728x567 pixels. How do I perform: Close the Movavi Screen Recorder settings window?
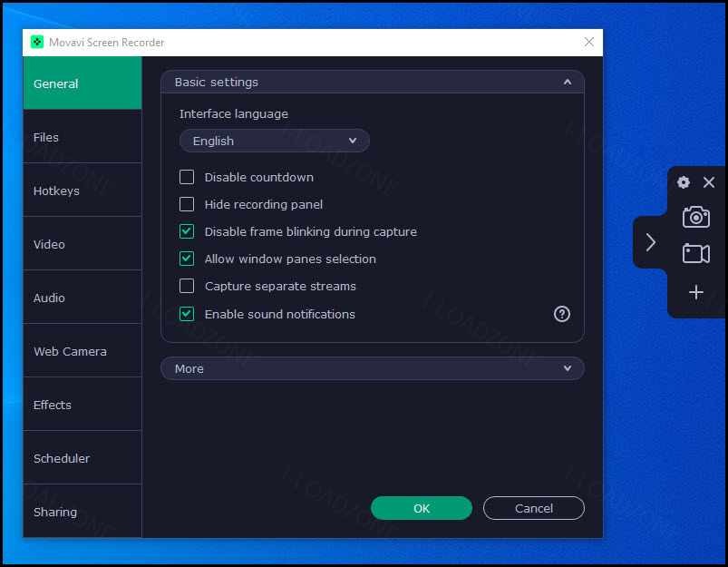(589, 42)
